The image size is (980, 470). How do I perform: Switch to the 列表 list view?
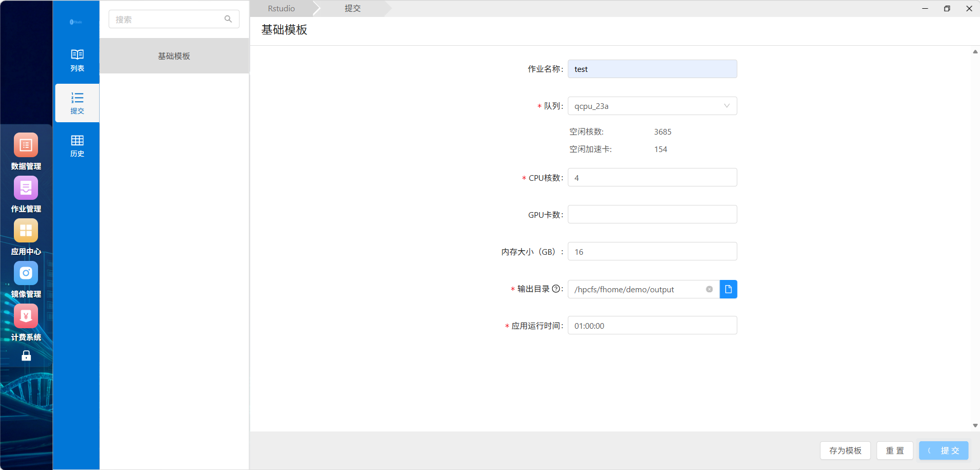pos(77,60)
